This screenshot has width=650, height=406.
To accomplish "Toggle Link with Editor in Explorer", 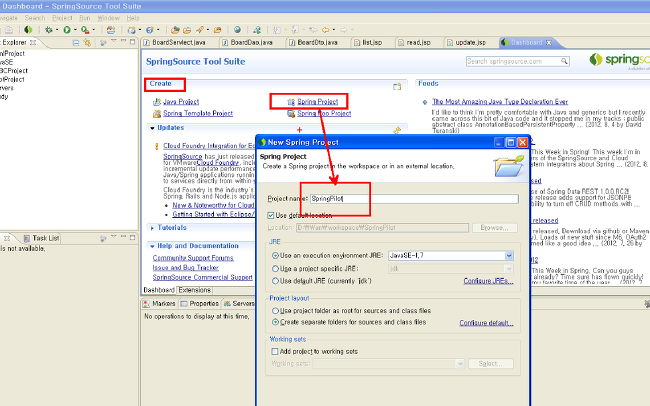I will (87, 42).
